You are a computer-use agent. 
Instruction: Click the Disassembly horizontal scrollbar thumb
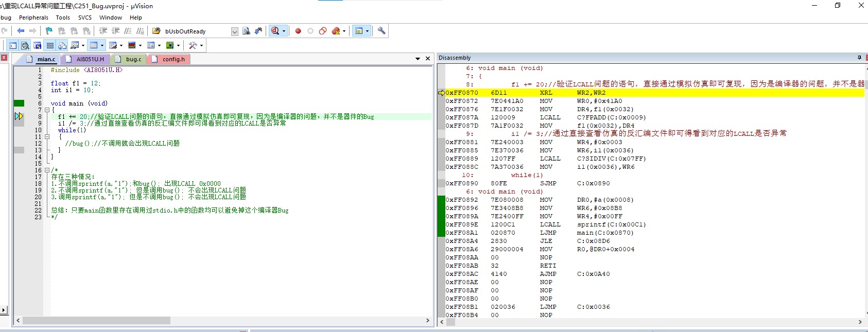click(x=450, y=322)
